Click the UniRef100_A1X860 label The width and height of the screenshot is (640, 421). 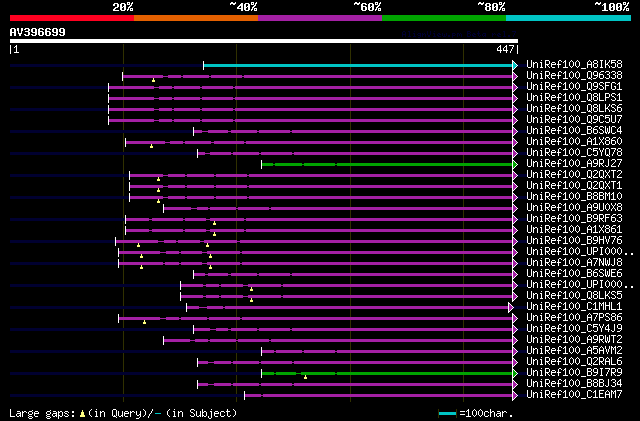(x=574, y=142)
